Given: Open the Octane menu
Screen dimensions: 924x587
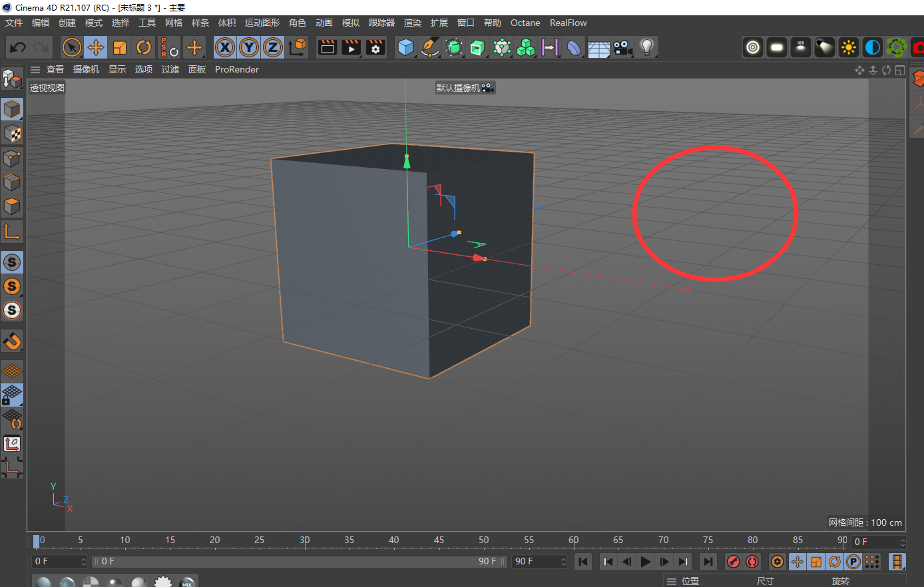Looking at the screenshot, I should [x=525, y=23].
